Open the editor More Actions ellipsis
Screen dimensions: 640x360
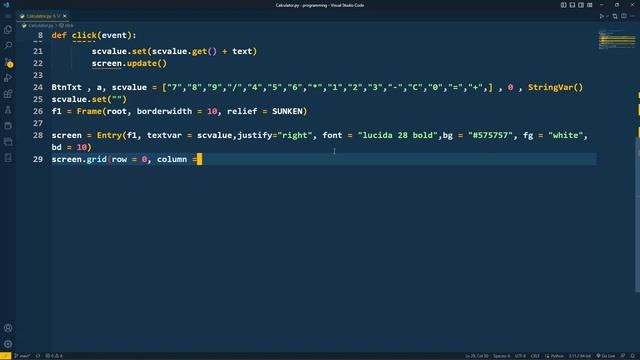(x=633, y=16)
